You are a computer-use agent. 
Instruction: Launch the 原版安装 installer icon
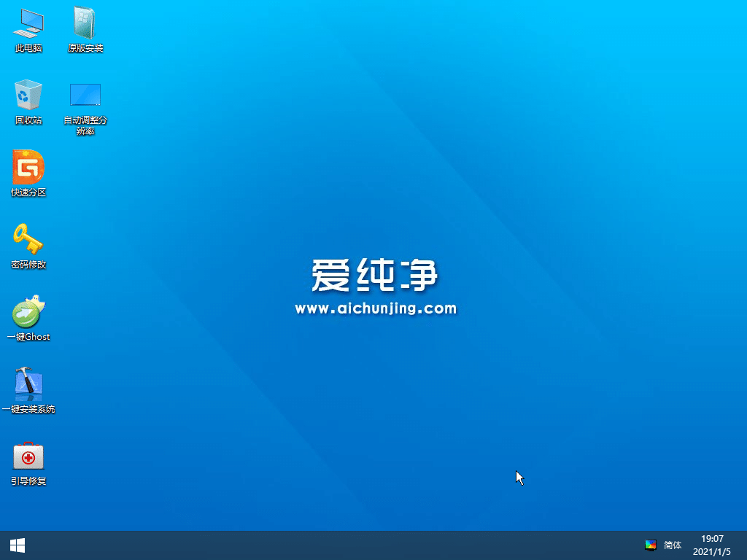[86, 29]
